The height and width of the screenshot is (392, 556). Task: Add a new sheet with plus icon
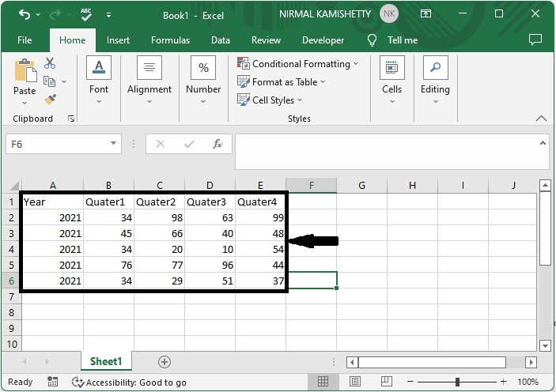165,362
